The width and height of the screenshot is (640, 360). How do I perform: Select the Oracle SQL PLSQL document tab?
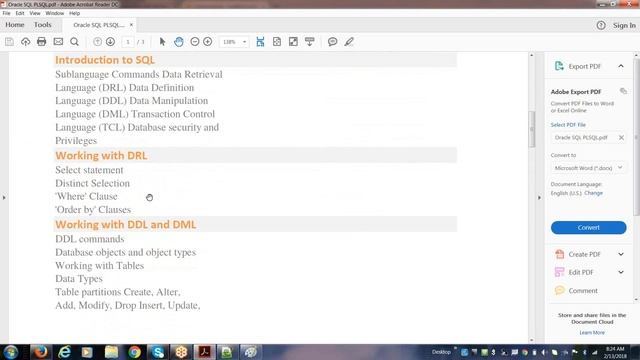point(99,25)
